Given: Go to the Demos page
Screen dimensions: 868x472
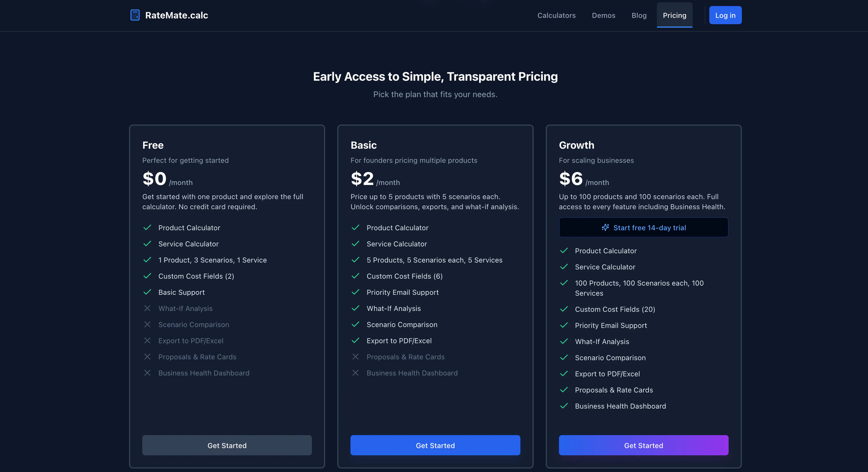Looking at the screenshot, I should [604, 15].
